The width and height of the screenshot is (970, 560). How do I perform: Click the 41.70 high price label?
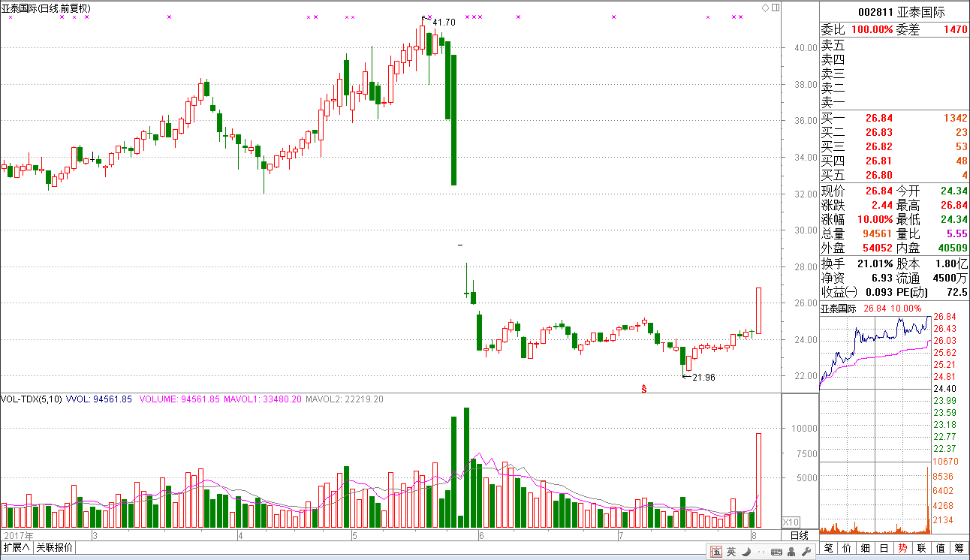(x=444, y=23)
